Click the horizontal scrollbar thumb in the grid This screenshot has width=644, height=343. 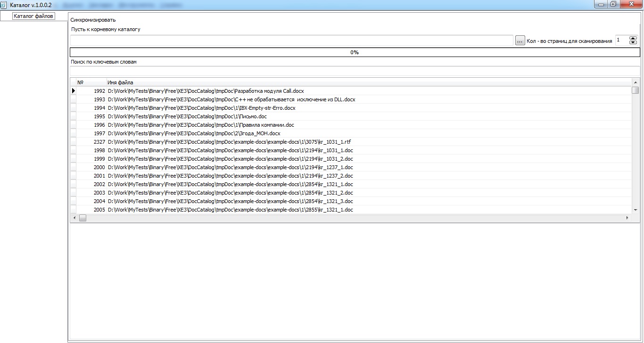[83, 218]
